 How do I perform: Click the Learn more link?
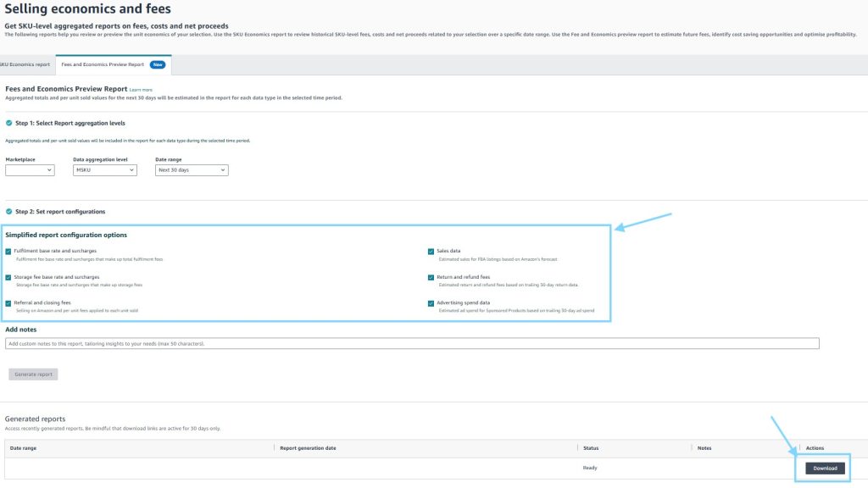[x=142, y=89]
